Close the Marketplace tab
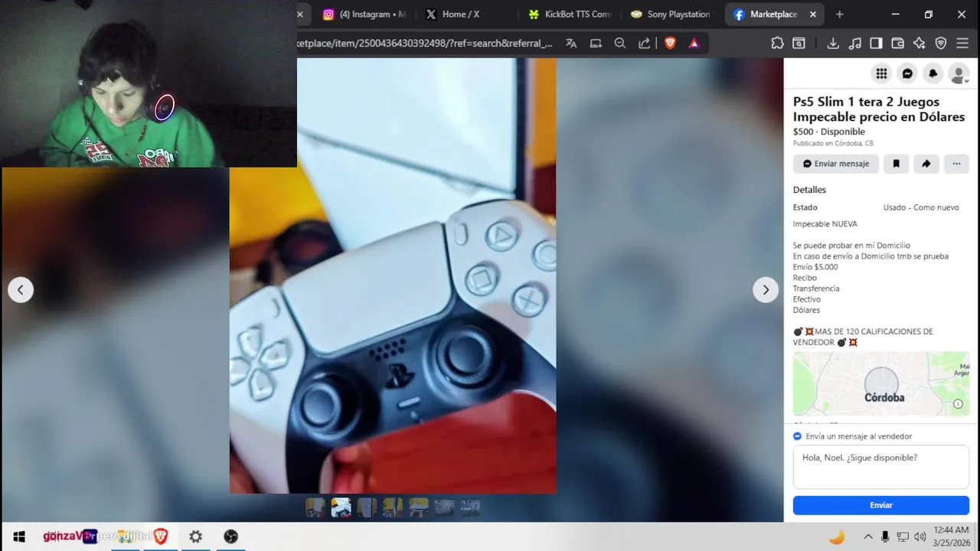Screen dimensions: 980x551 click(x=813, y=14)
